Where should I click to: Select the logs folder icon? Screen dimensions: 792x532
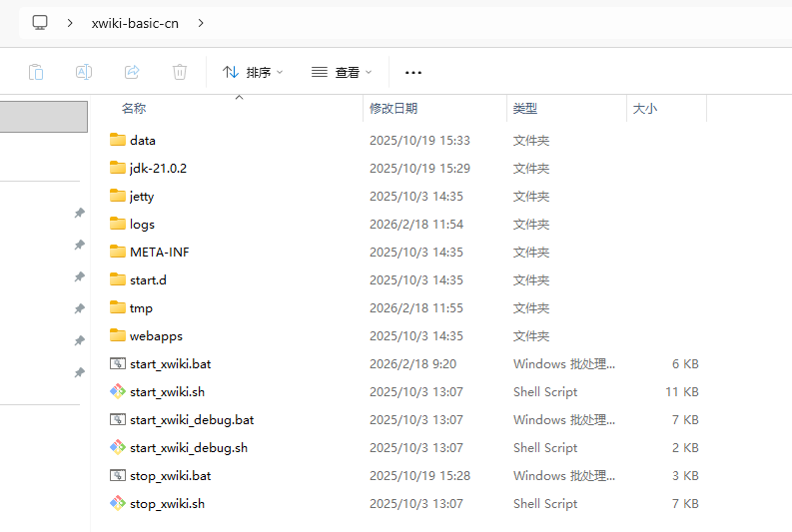(x=118, y=224)
